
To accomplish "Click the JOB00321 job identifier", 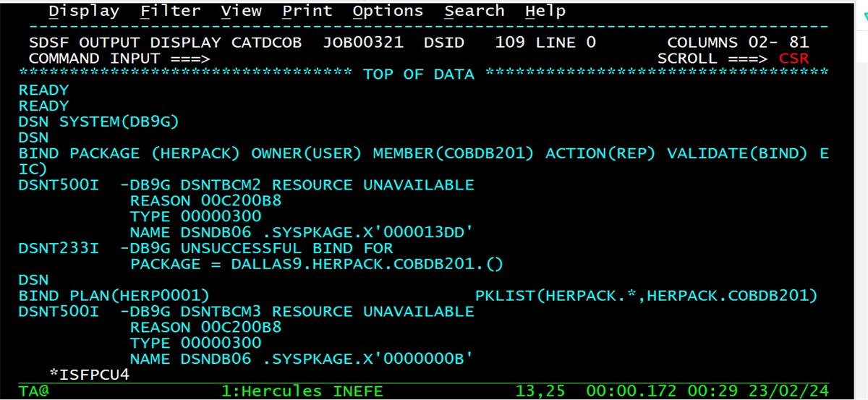I will pos(362,43).
